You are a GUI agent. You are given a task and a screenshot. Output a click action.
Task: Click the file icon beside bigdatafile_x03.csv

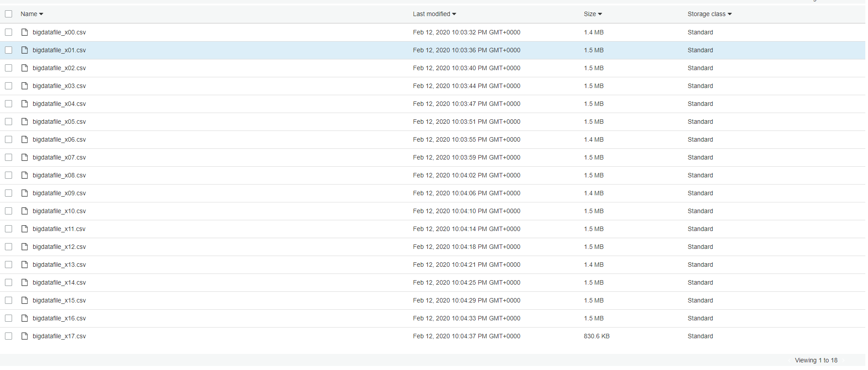(25, 86)
